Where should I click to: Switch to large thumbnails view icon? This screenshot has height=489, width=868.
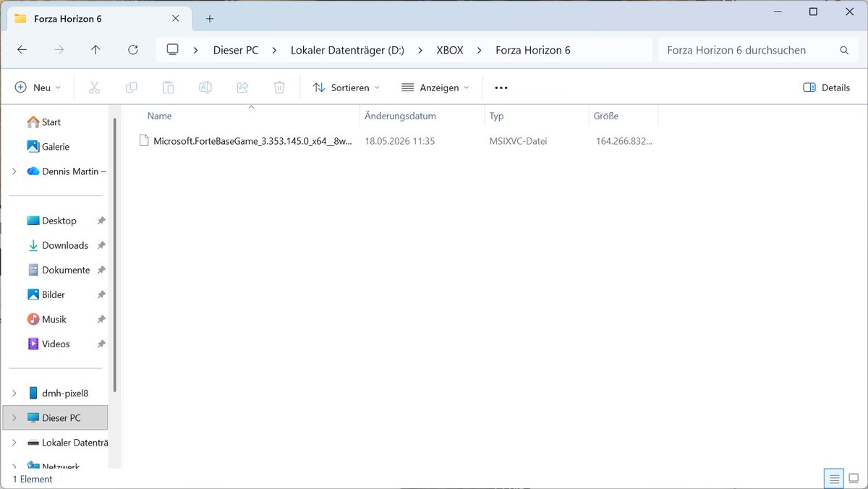[854, 479]
